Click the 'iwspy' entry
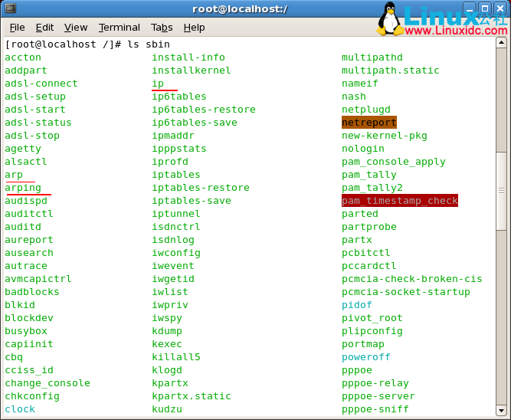 (167, 318)
